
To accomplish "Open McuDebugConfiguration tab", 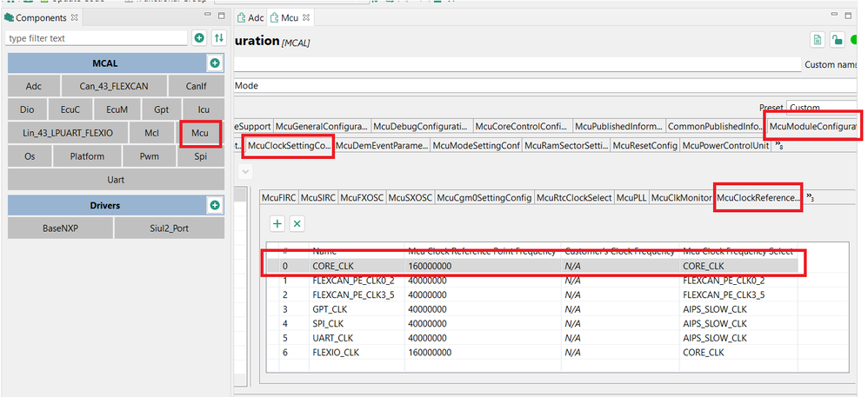I will point(421,127).
